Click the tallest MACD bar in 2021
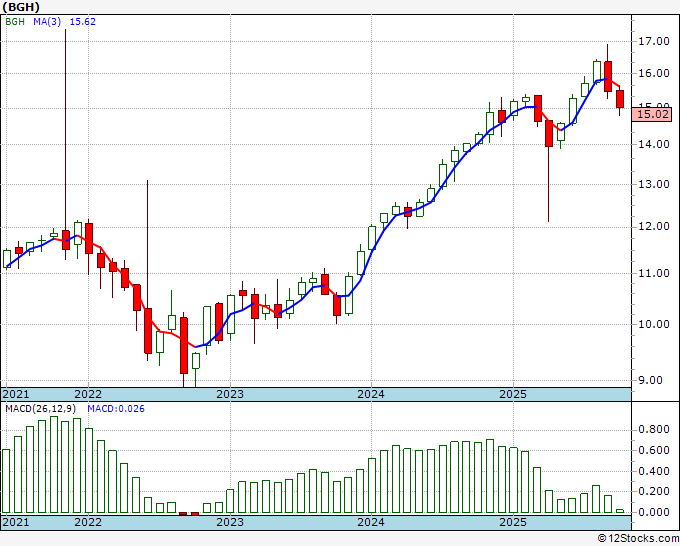This screenshot has height=546, width=680. pyautogui.click(x=54, y=464)
